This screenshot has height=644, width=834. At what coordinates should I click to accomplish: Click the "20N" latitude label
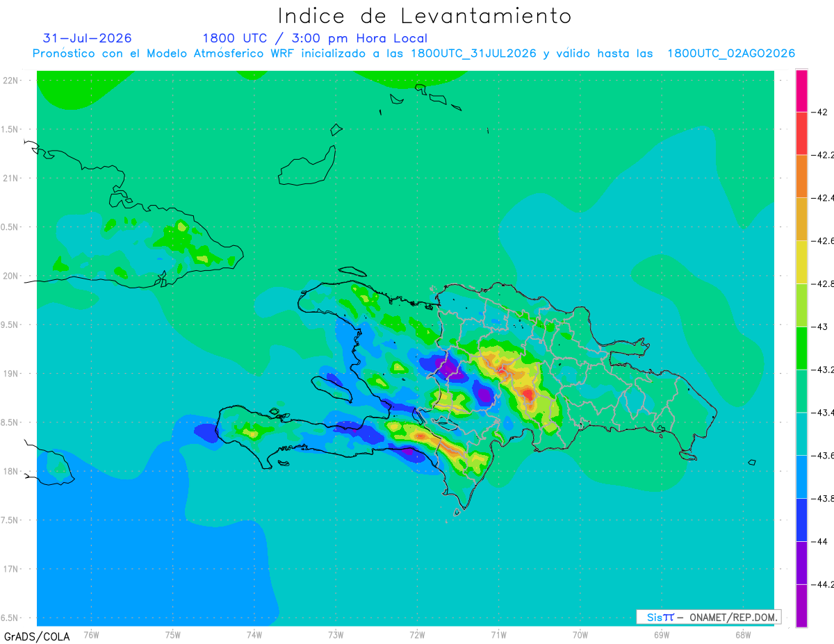click(12, 276)
